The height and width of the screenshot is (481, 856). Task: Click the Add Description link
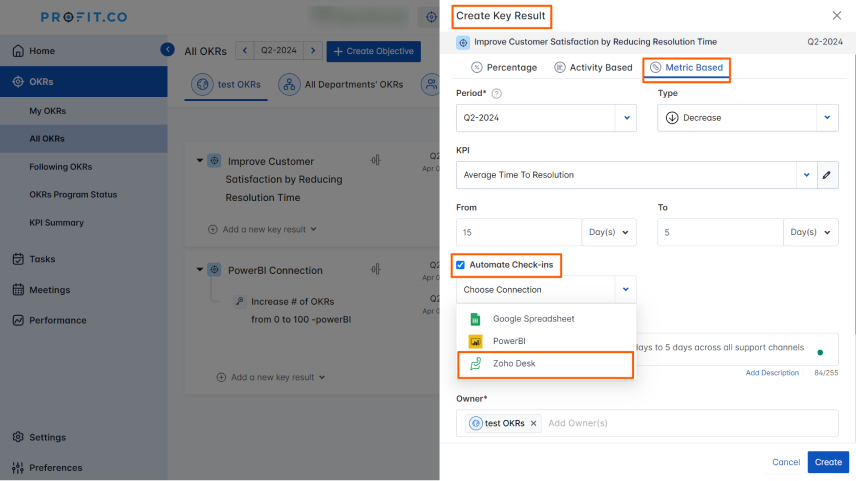click(x=772, y=372)
